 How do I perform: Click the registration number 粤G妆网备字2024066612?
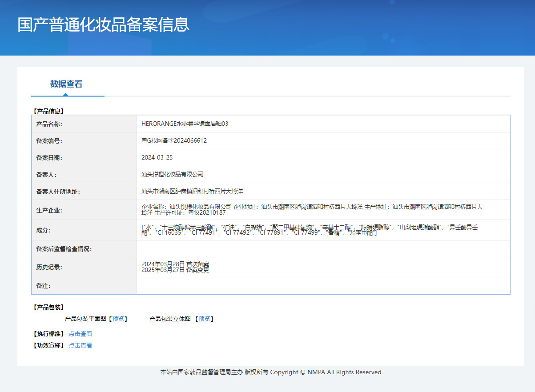pos(174,140)
